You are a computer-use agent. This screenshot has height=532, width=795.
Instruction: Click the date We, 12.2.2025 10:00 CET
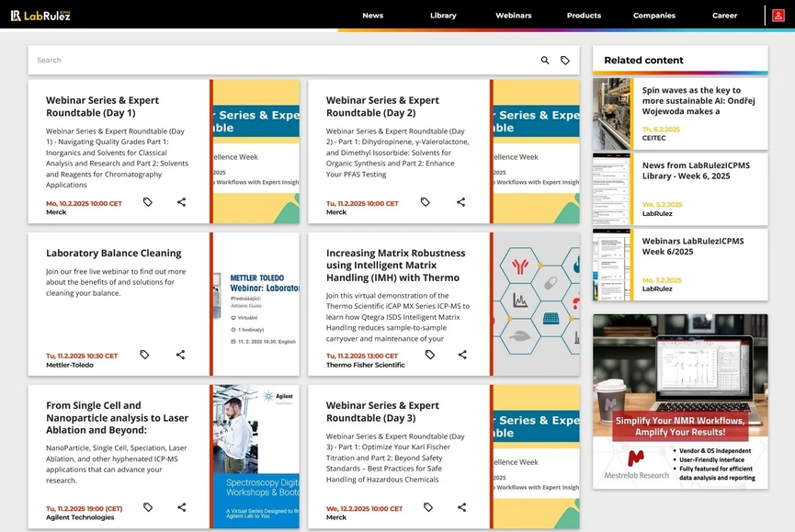pyautogui.click(x=364, y=509)
